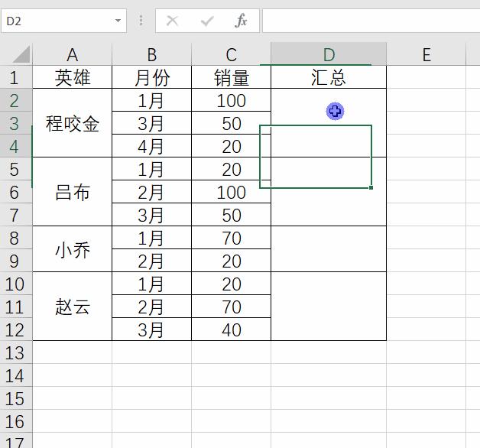Viewport: 480px width, 448px height.
Task: Select row 16 header
Action: coord(16,421)
